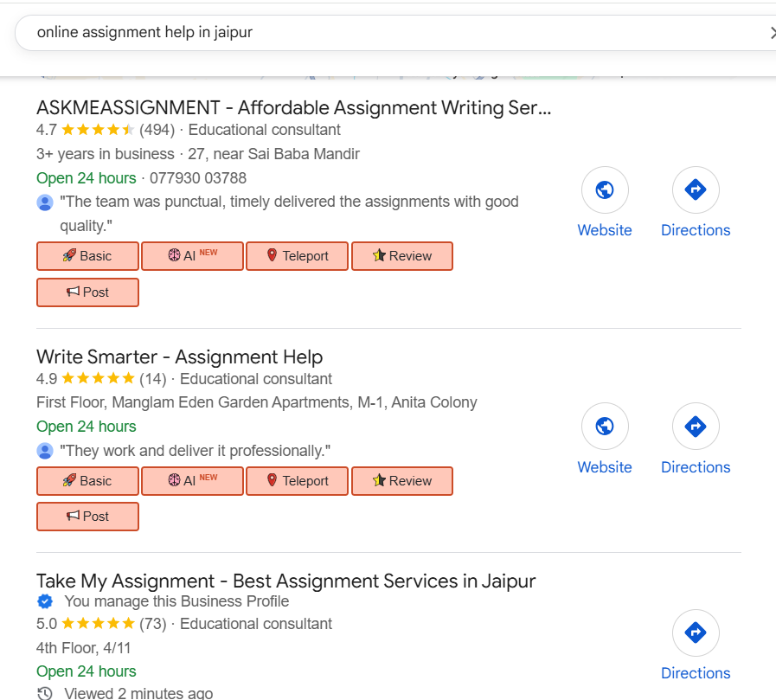Image resolution: width=776 pixels, height=700 pixels.
Task: Select Teleport button under ASKMEASSIGNMENT
Action: tap(297, 256)
